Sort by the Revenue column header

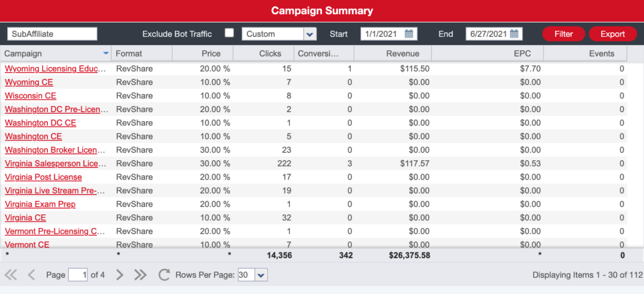pyautogui.click(x=402, y=54)
